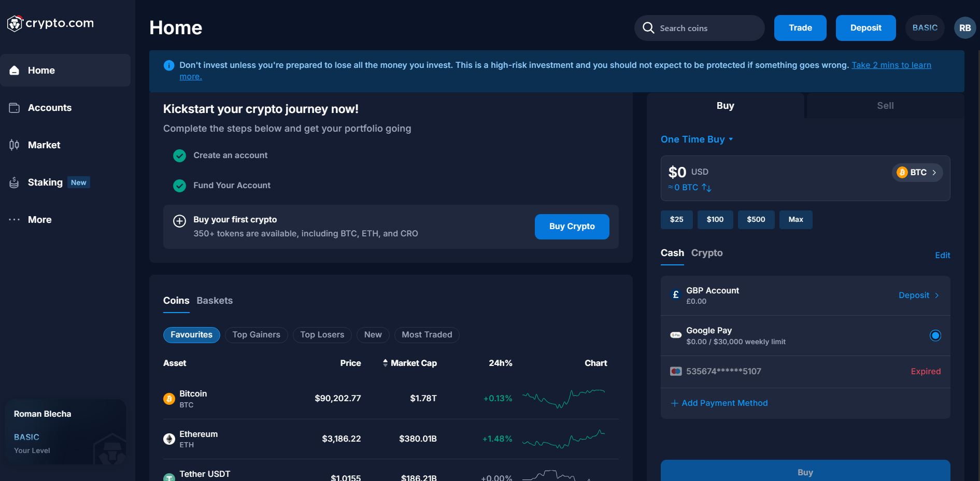Open the BTC currency selector
This screenshot has width=980, height=481.
pyautogui.click(x=916, y=172)
